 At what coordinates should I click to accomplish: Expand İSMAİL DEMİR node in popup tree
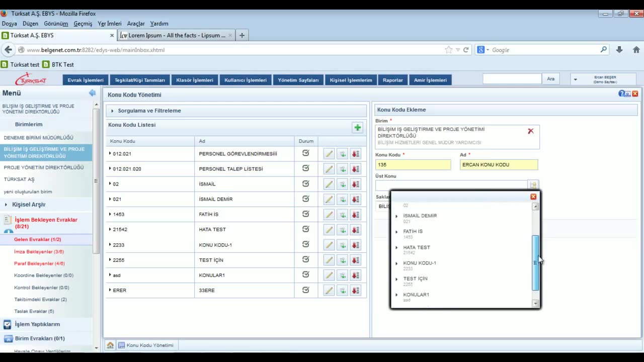[x=396, y=216]
